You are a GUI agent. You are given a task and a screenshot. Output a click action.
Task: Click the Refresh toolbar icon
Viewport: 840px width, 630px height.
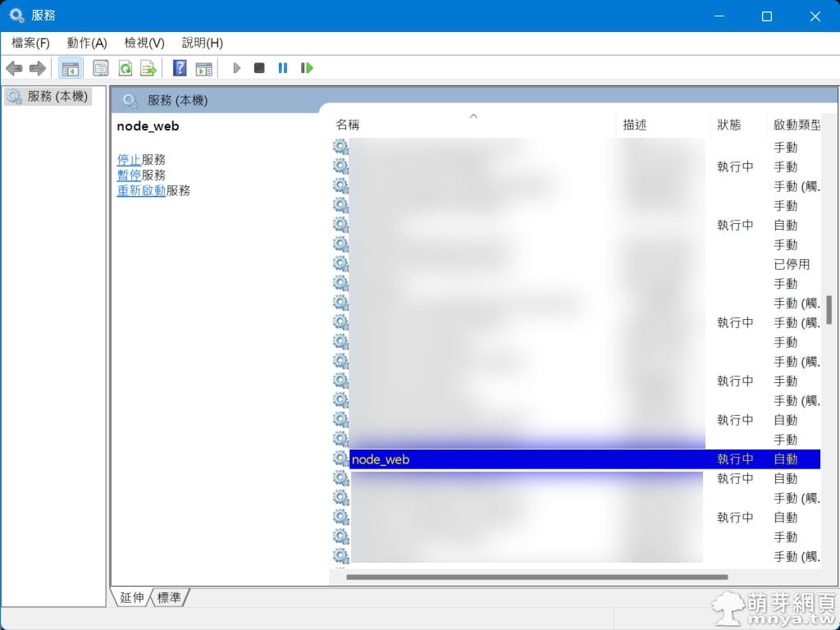point(125,68)
